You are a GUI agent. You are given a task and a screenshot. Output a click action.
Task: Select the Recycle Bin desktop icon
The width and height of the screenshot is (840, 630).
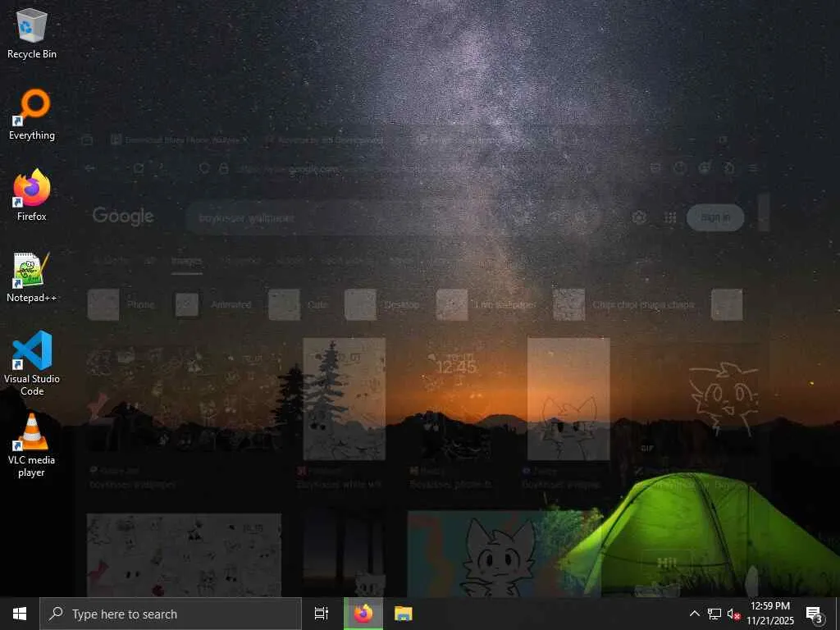click(x=32, y=33)
